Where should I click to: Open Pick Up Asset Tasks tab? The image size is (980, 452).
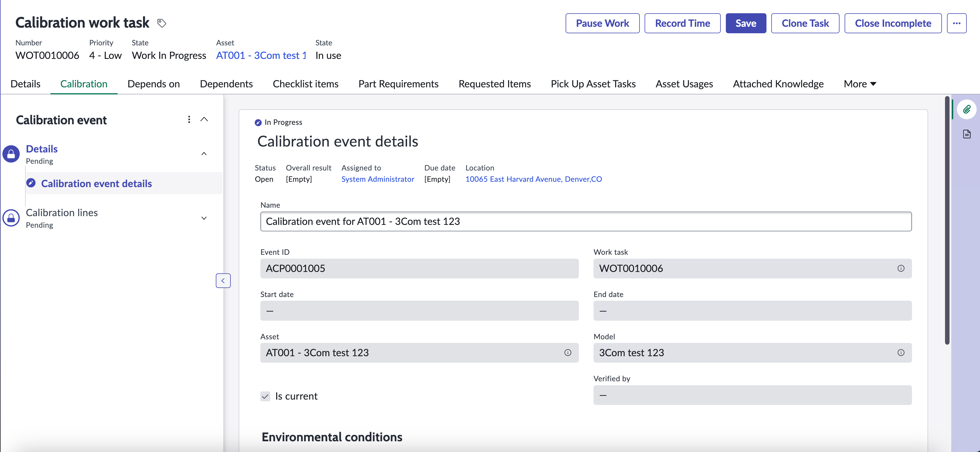click(593, 84)
